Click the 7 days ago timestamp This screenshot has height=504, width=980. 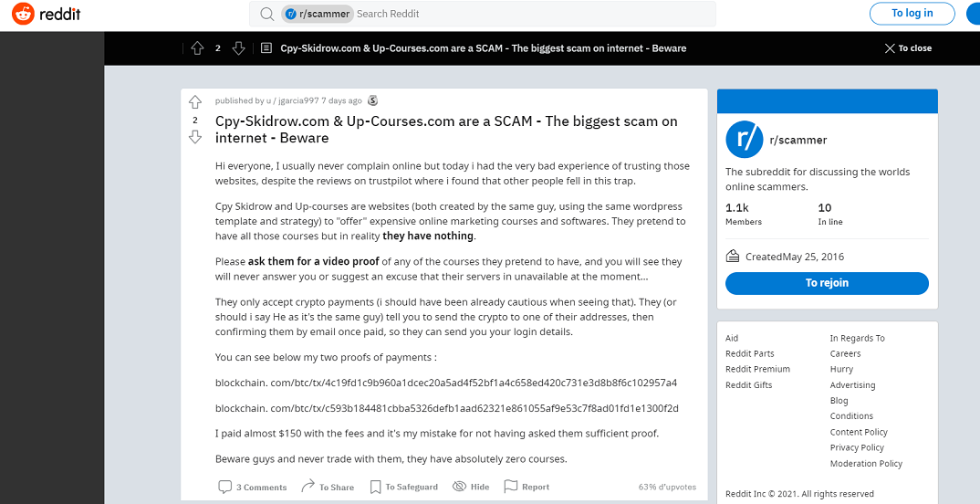point(341,100)
